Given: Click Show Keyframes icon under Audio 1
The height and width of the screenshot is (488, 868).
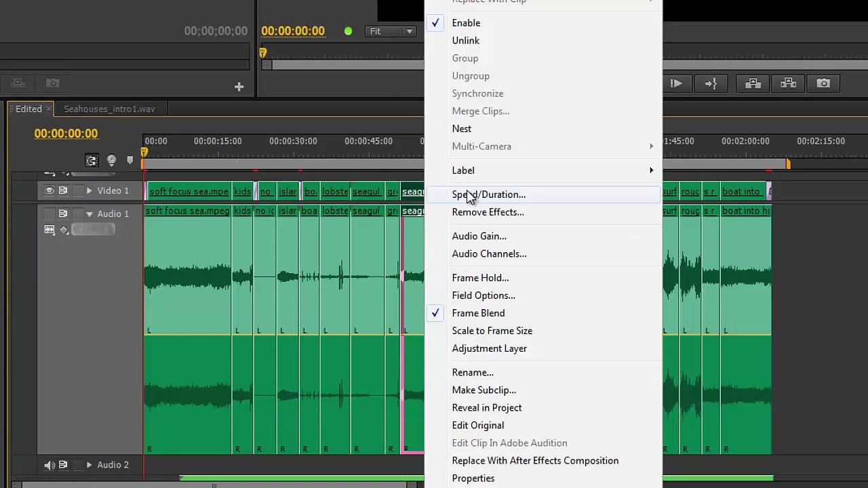Looking at the screenshot, I should [64, 230].
